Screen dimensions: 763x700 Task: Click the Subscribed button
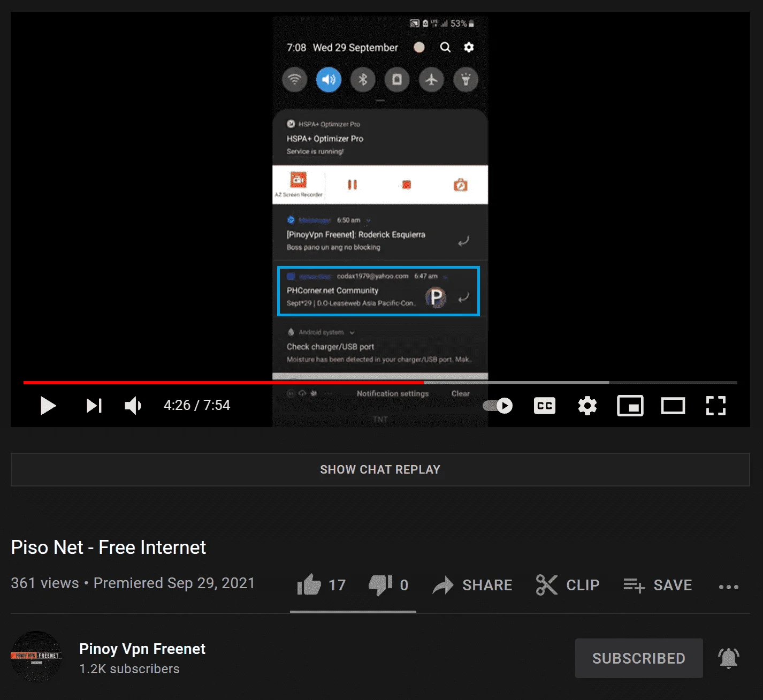point(639,658)
